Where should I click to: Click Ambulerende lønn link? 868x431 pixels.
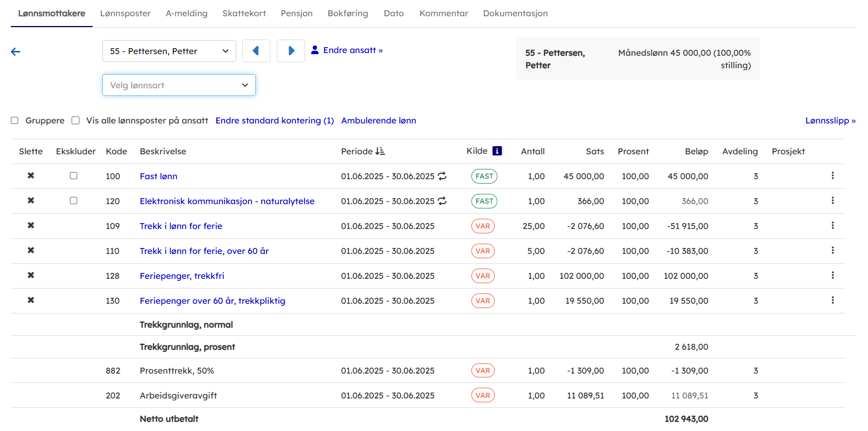click(x=378, y=121)
